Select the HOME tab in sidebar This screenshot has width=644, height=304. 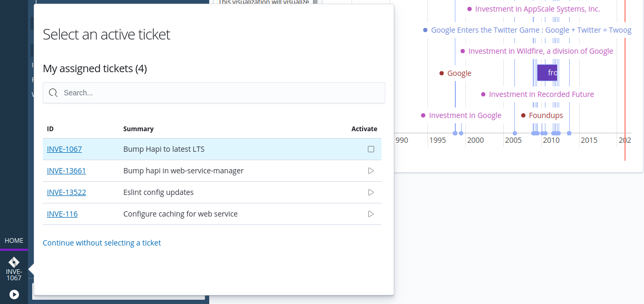[14, 241]
